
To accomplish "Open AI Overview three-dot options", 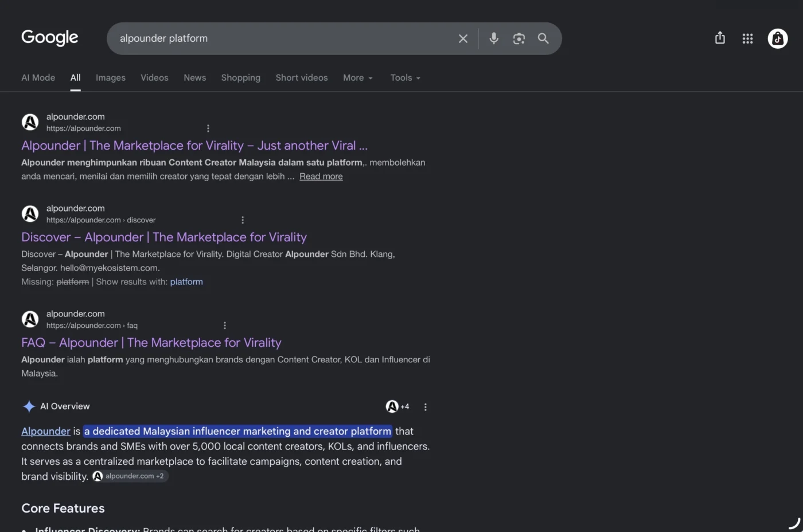I will tap(426, 407).
